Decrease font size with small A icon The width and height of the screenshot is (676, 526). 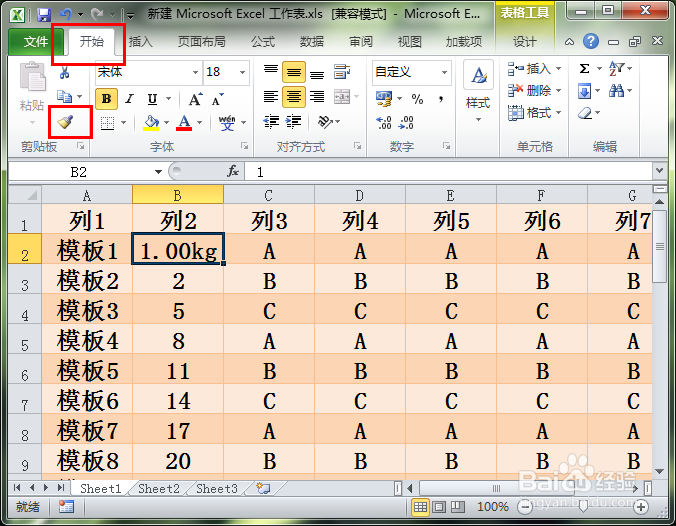[218, 99]
